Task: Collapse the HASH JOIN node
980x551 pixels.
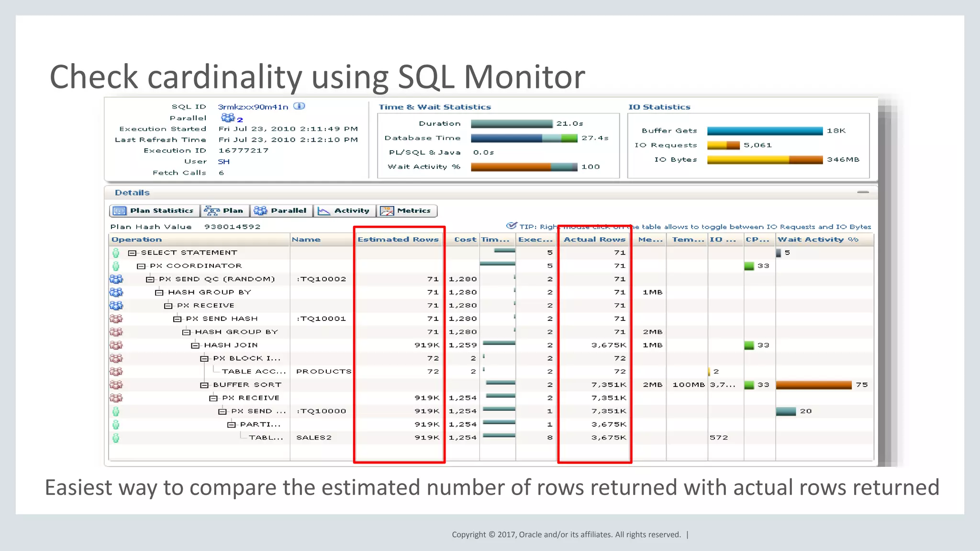Action: pyautogui.click(x=195, y=345)
